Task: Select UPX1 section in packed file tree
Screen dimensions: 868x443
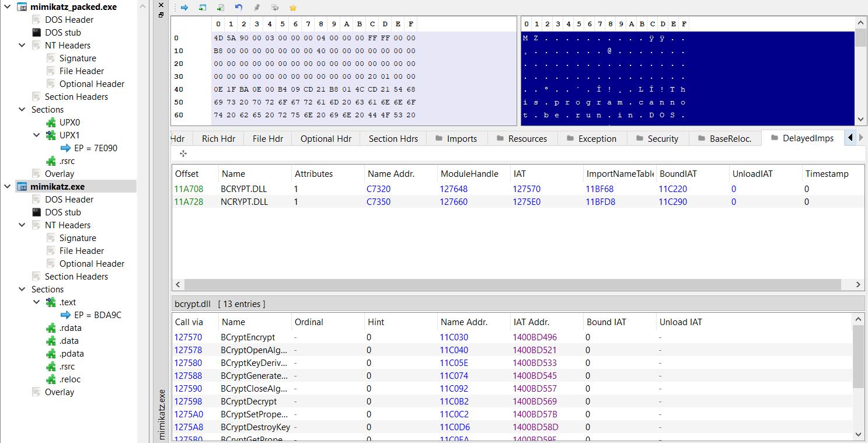Action: tap(62, 135)
